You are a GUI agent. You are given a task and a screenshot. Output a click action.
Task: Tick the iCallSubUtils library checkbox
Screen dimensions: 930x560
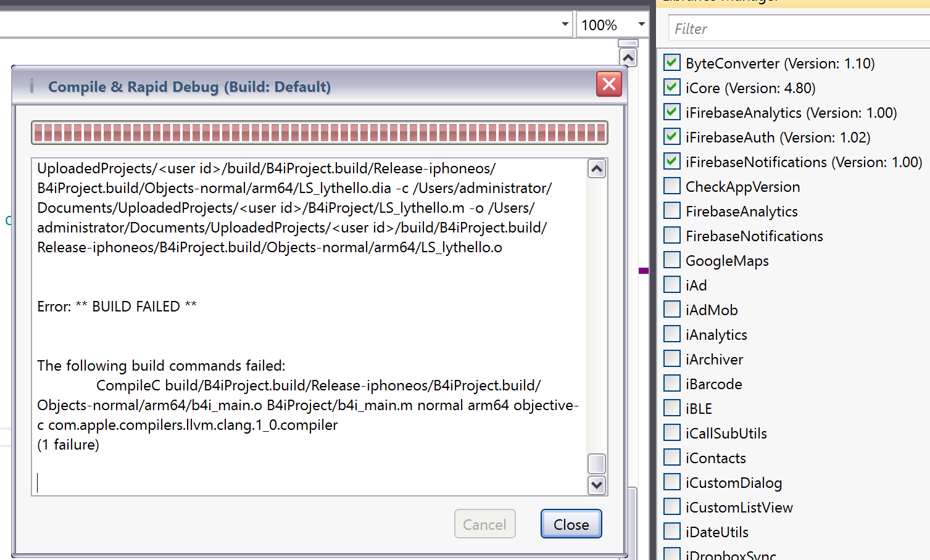click(672, 433)
